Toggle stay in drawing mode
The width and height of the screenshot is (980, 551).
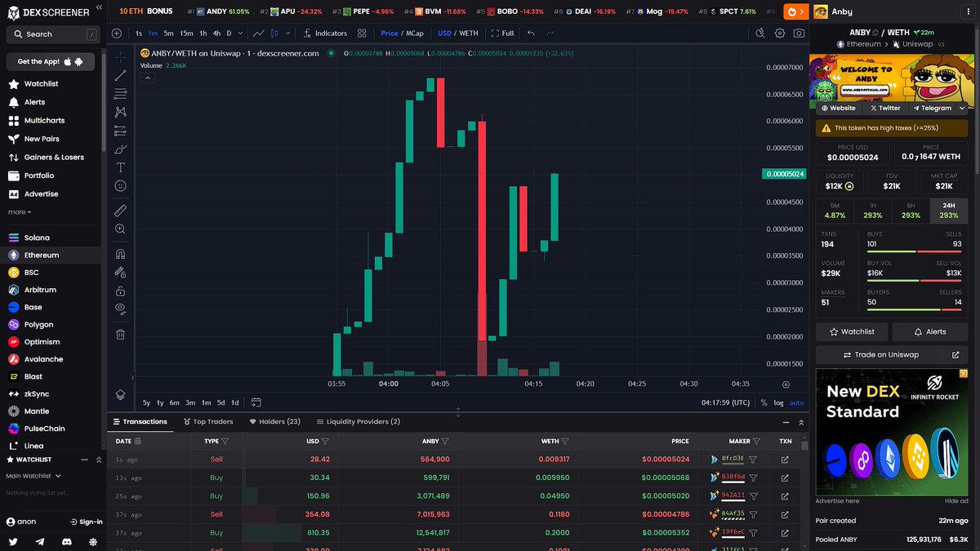click(120, 273)
